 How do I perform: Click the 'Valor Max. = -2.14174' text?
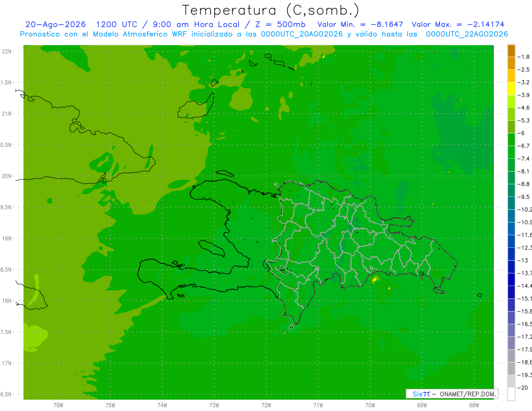tap(458, 25)
